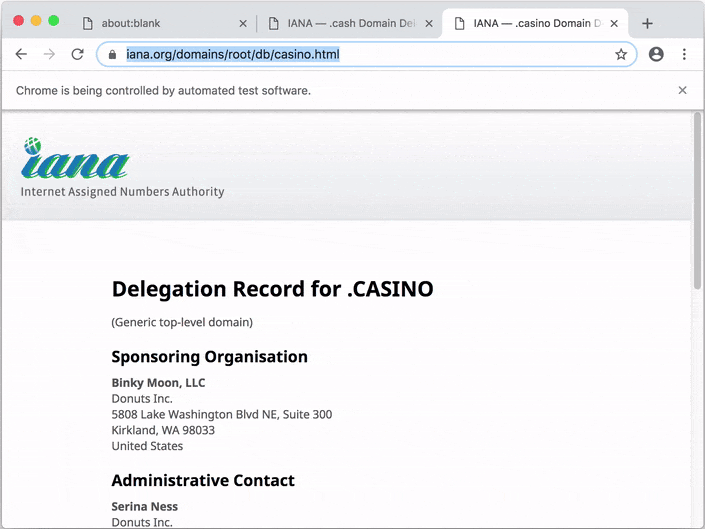Reload the current page
Image resolution: width=705 pixels, height=529 pixels.
click(77, 55)
